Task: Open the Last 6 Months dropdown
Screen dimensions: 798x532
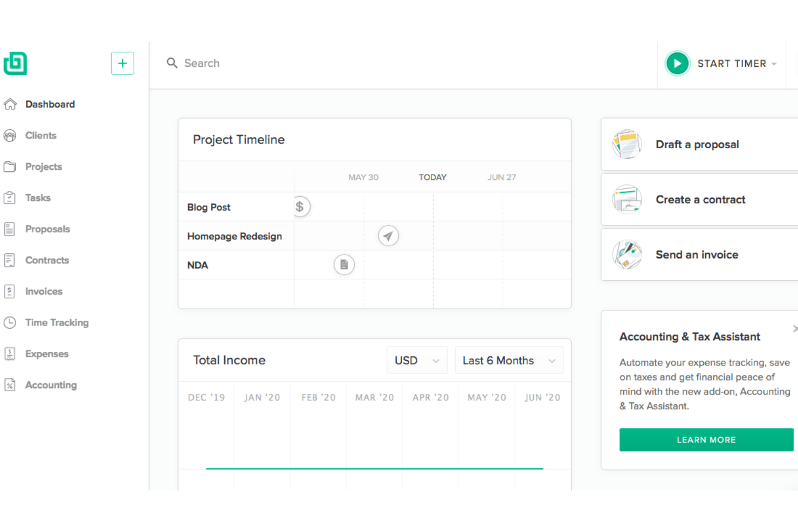Action: pos(509,361)
